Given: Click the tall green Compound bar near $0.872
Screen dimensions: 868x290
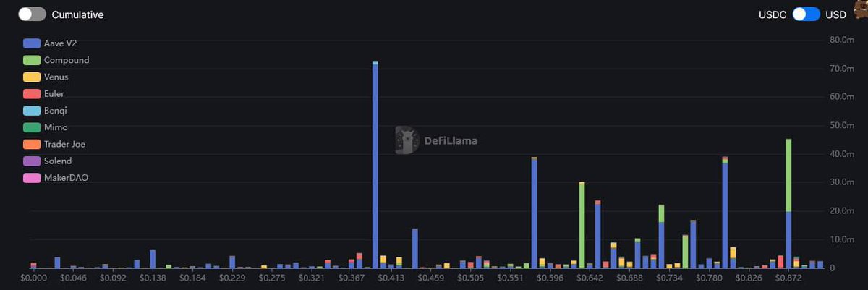Looking at the screenshot, I should [x=788, y=175].
